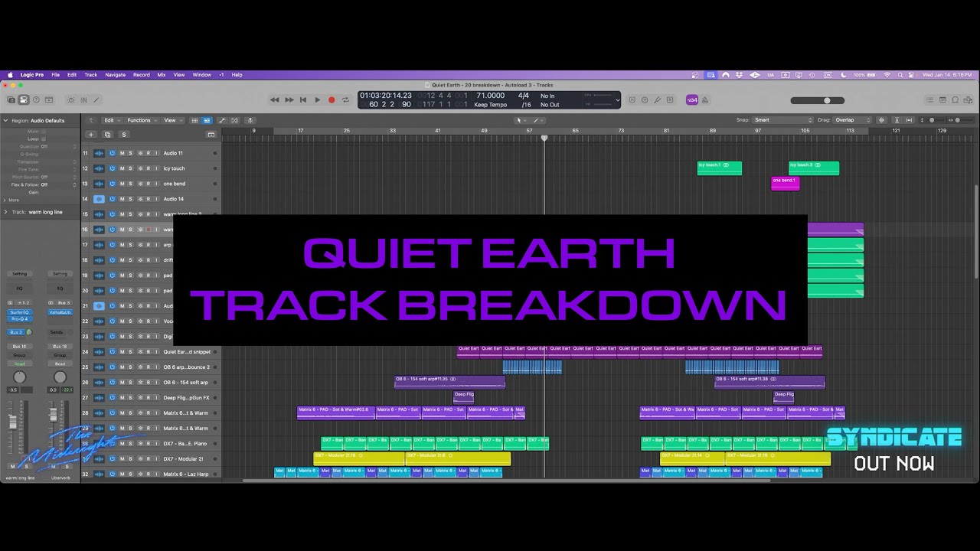The width and height of the screenshot is (980, 551).
Task: Select the one bend.1 region
Action: (785, 183)
